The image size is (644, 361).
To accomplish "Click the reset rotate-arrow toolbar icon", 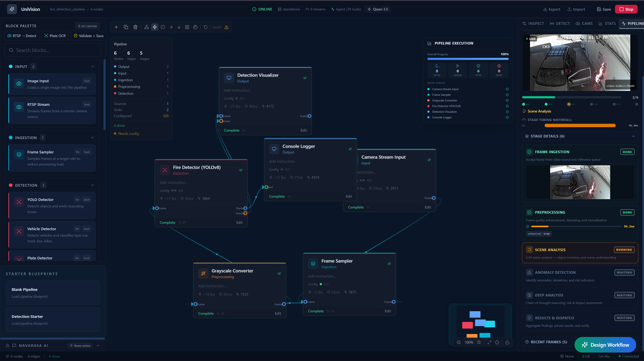I will pos(205,27).
